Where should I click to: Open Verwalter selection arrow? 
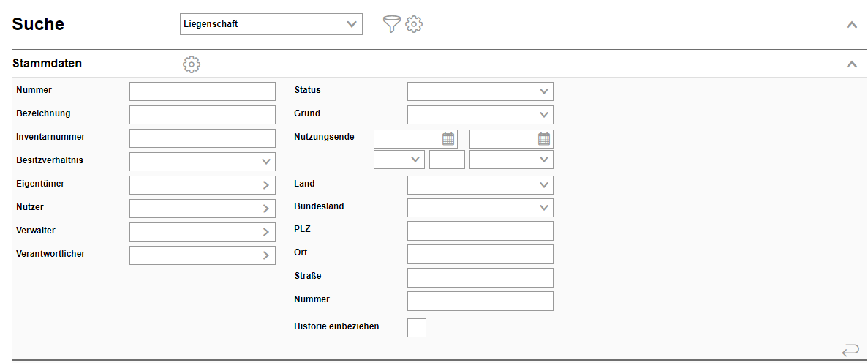265,232
